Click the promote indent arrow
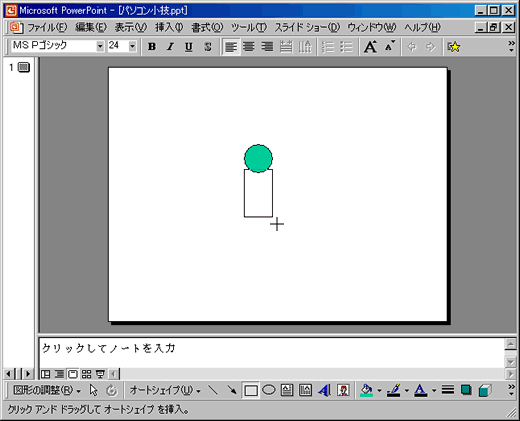 (x=412, y=47)
